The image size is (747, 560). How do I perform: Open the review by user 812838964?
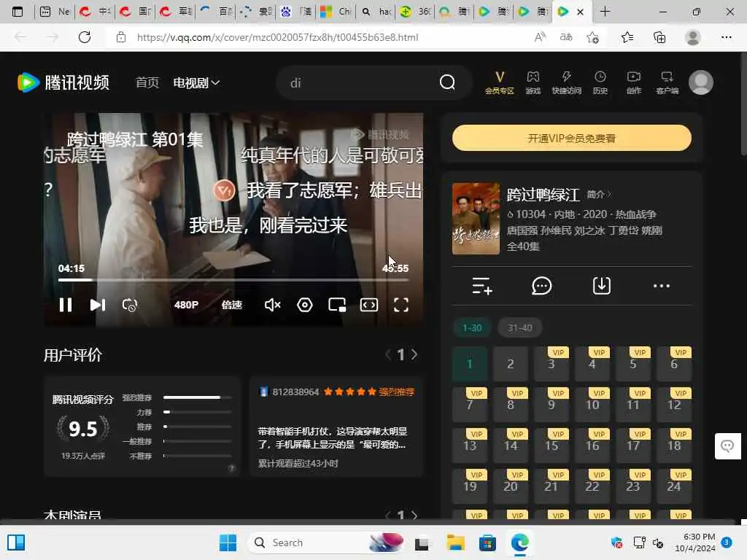pos(336,427)
